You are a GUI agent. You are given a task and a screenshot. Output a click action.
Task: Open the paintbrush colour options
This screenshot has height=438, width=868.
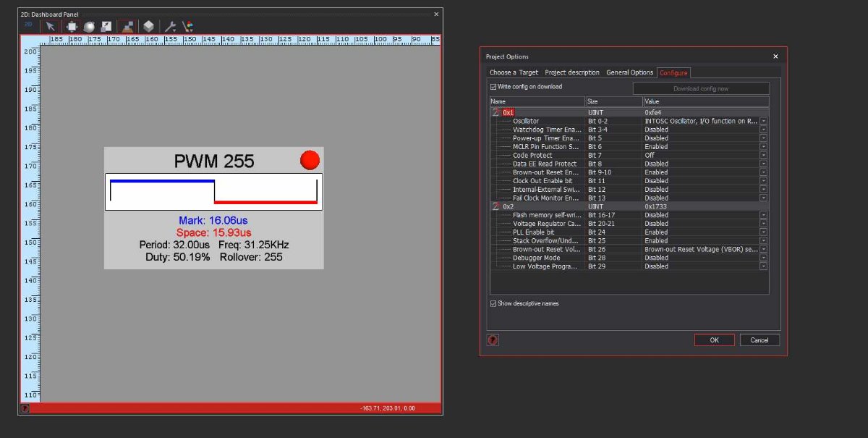tap(187, 26)
